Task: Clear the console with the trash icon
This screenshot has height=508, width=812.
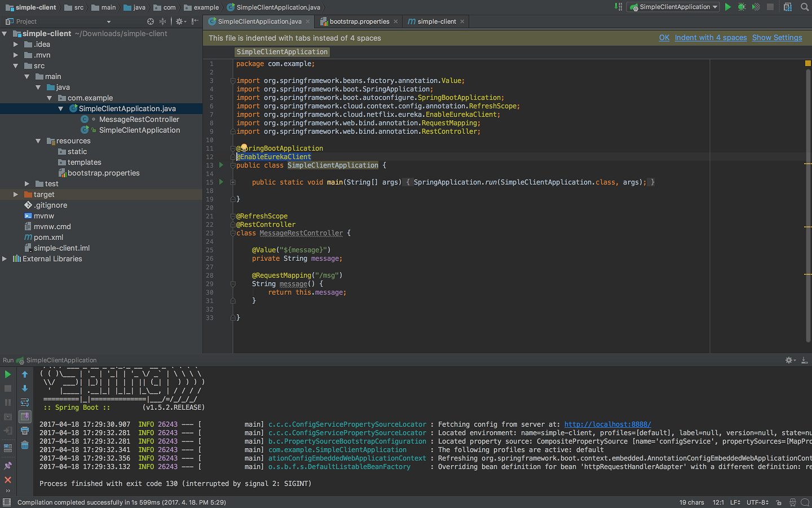Action: pos(25,445)
